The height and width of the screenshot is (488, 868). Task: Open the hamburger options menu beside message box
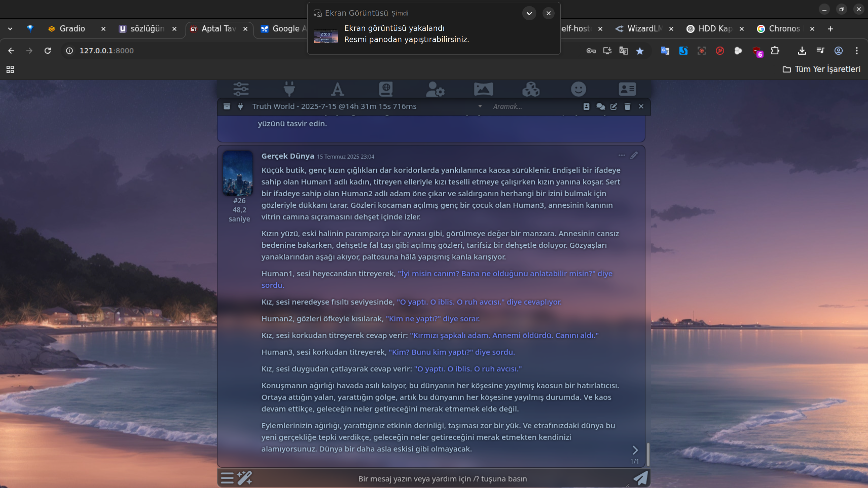227,478
